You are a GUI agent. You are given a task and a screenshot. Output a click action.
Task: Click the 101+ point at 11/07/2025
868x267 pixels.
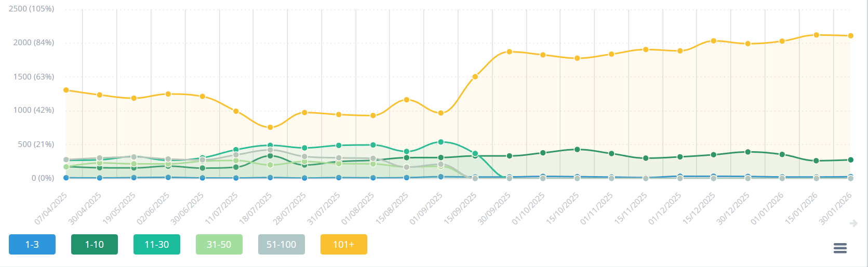[236, 111]
